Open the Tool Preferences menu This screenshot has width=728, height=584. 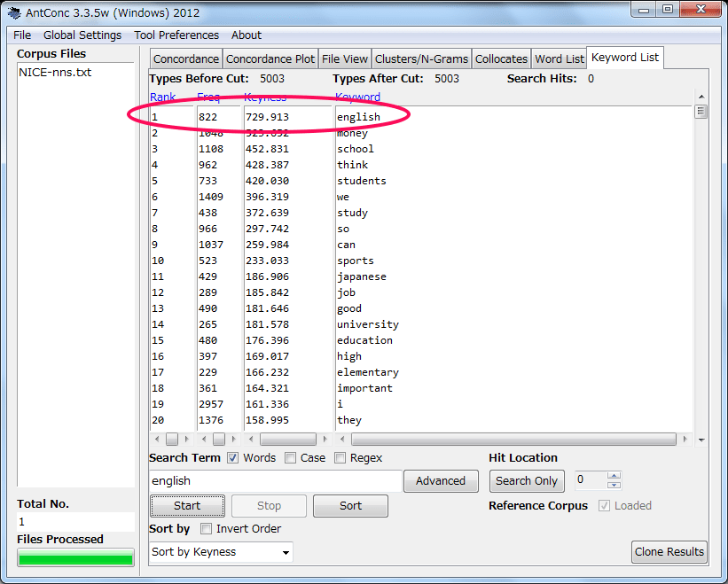(x=176, y=35)
